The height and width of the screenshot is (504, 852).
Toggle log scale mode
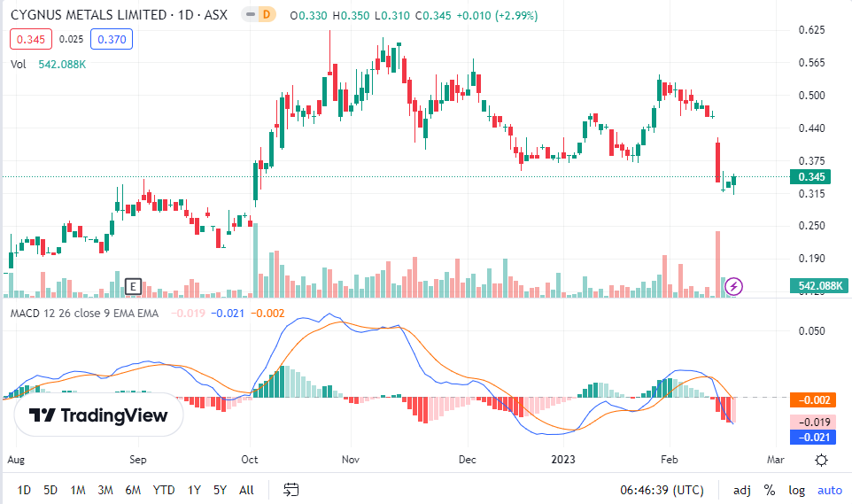coord(797,490)
